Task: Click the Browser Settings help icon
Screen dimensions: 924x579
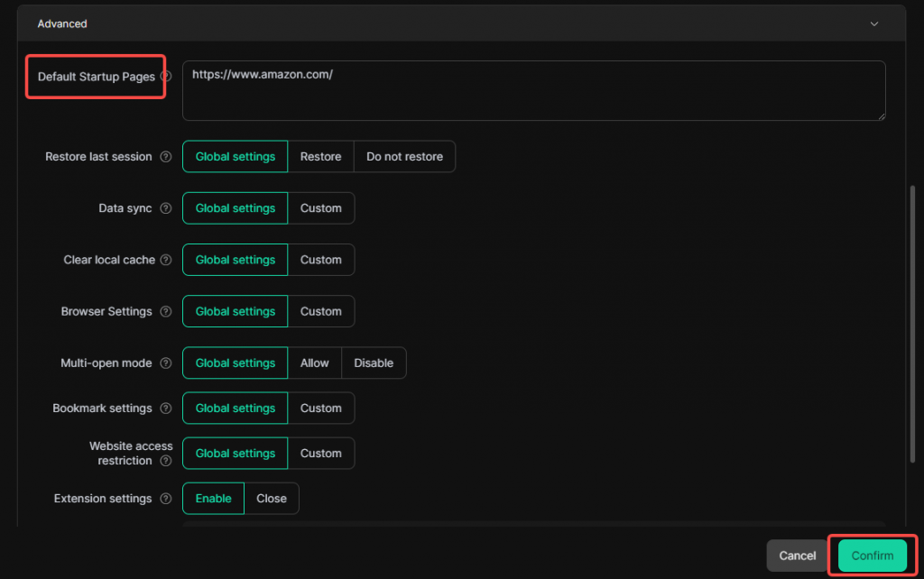Action: pyautogui.click(x=165, y=311)
